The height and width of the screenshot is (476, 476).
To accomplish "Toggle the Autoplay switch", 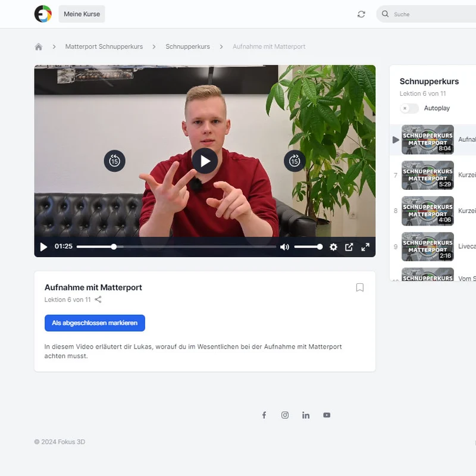I will pos(409,108).
